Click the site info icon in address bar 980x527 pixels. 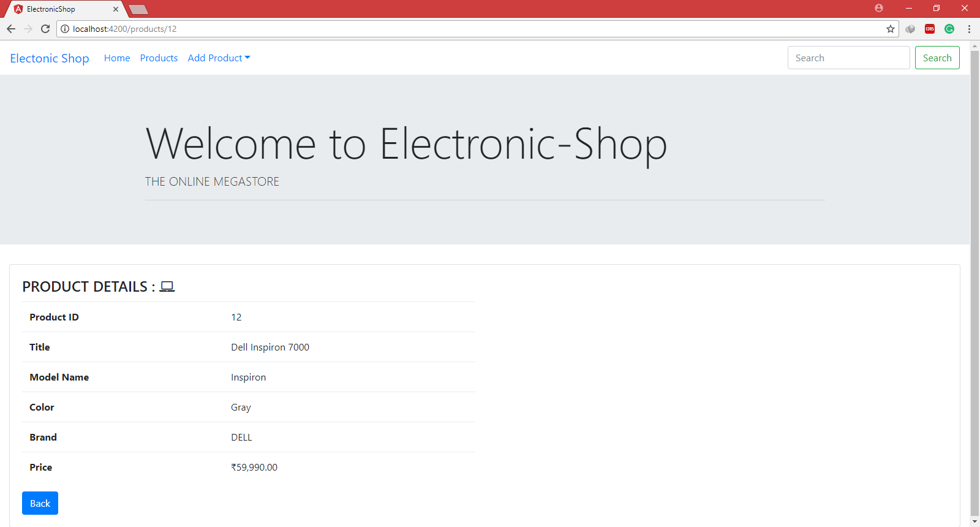[65, 29]
